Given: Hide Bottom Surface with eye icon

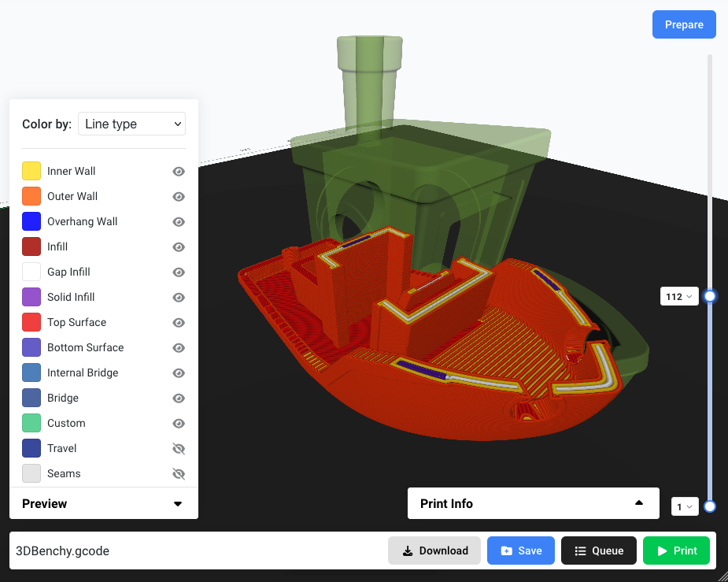Looking at the screenshot, I should [x=179, y=347].
